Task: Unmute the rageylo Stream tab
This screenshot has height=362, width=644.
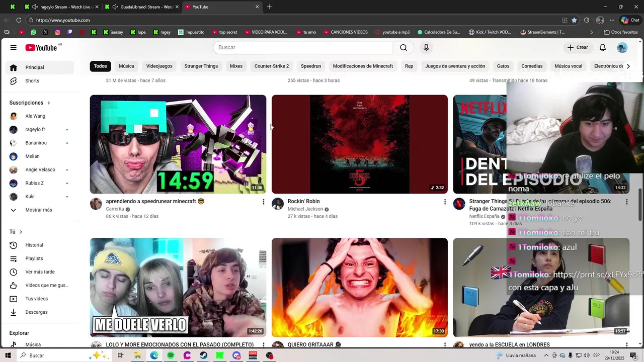Action: pos(34,7)
